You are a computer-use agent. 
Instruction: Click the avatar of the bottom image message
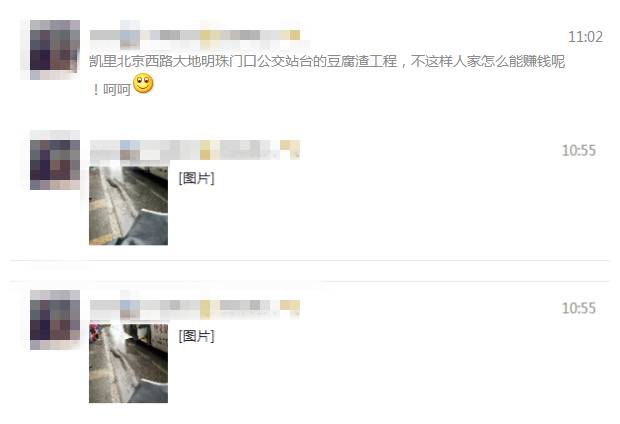pyautogui.click(x=55, y=320)
